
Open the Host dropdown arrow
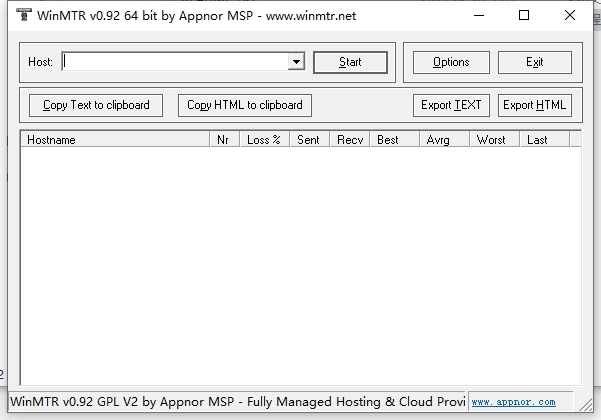click(296, 62)
